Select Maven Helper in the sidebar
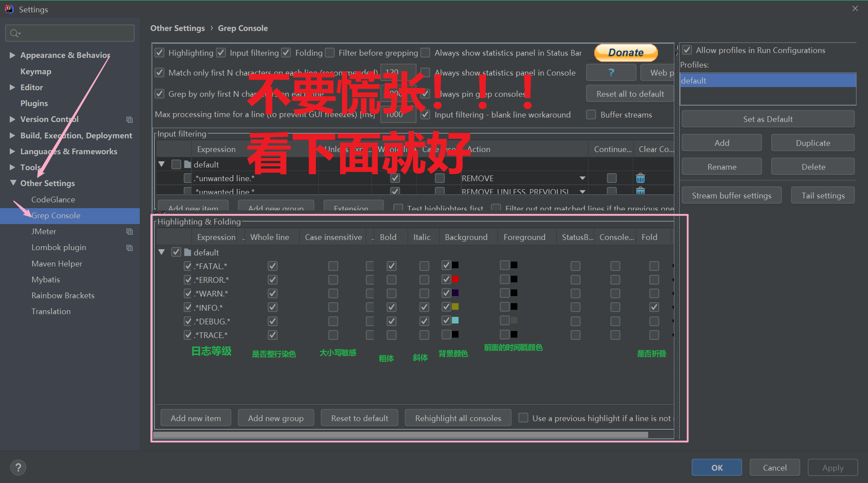Viewport: 868px width, 483px height. click(57, 264)
